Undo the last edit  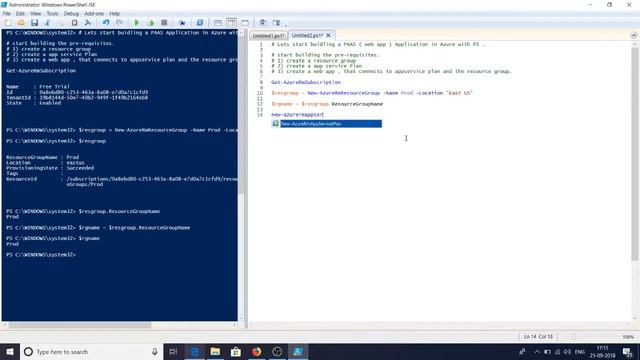106,23
